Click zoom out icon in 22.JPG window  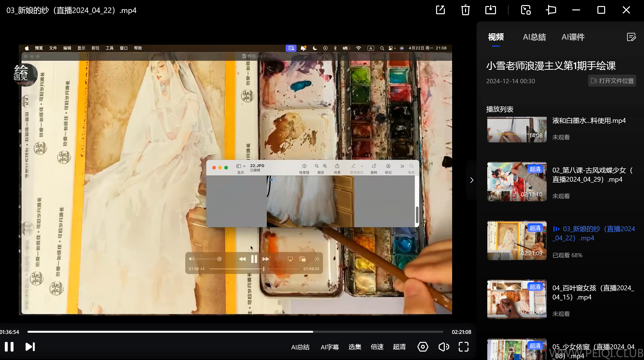(x=317, y=166)
